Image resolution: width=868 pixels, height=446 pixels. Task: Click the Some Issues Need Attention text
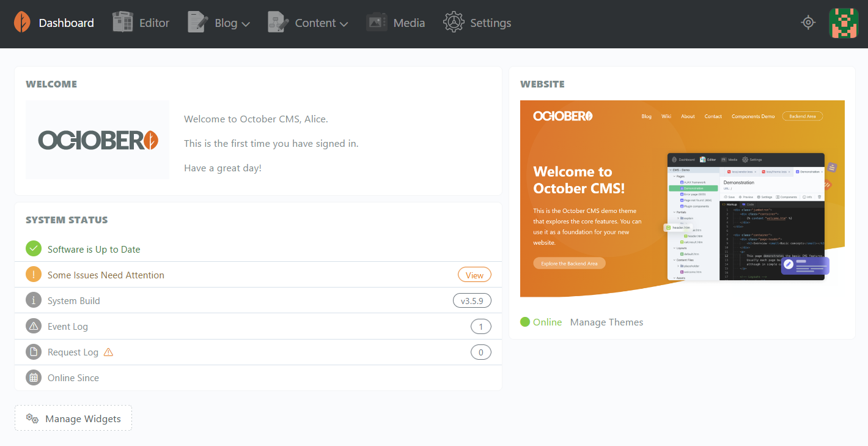tap(106, 275)
